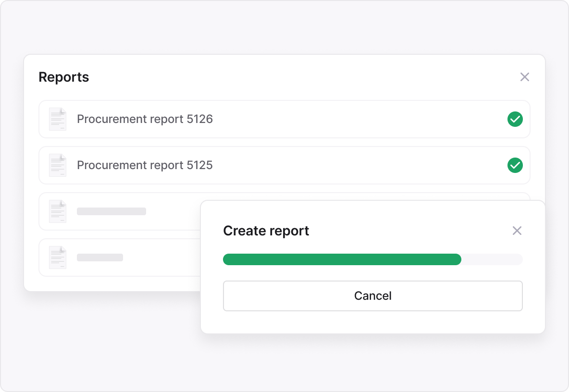
Task: Open the Procurement report 5126 name
Action: click(145, 119)
